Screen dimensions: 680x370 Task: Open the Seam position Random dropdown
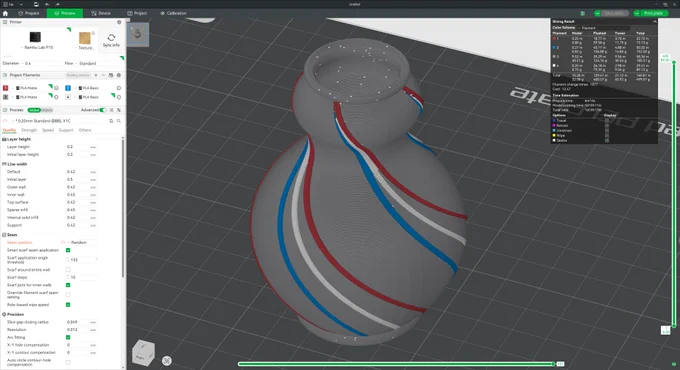(82, 242)
